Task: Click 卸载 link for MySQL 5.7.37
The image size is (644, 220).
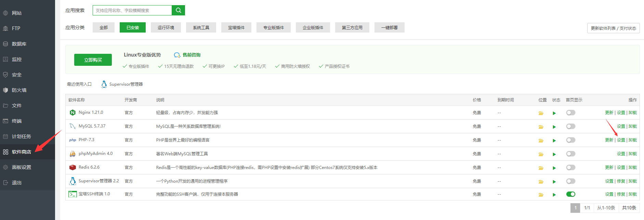Action: [x=632, y=126]
